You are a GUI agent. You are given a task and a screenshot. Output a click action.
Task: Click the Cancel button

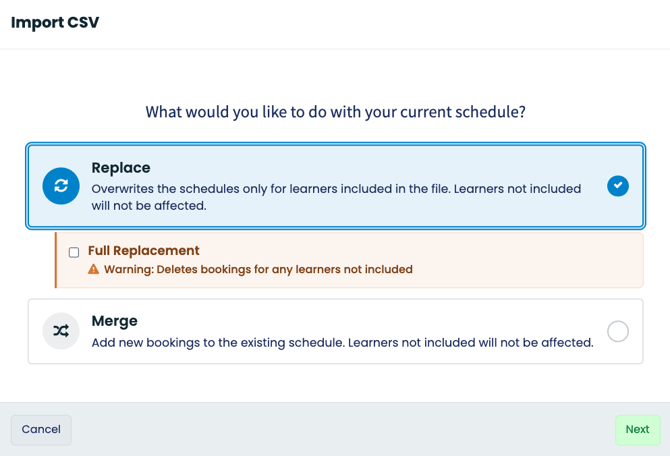click(x=41, y=430)
